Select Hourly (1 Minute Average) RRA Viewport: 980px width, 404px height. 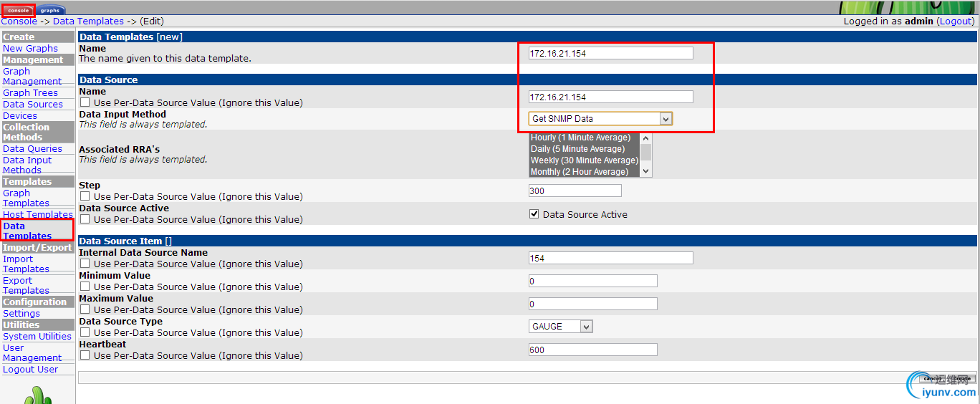click(585, 138)
